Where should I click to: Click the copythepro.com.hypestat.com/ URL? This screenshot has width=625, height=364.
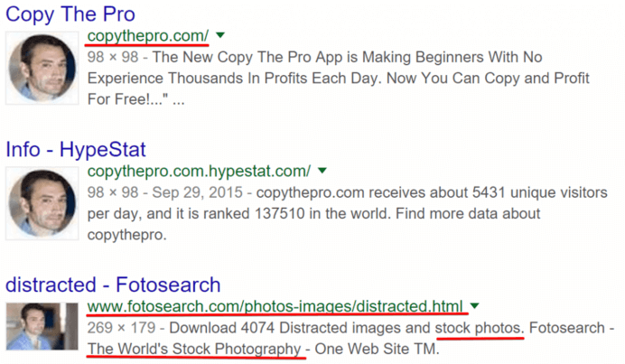pyautogui.click(x=199, y=172)
